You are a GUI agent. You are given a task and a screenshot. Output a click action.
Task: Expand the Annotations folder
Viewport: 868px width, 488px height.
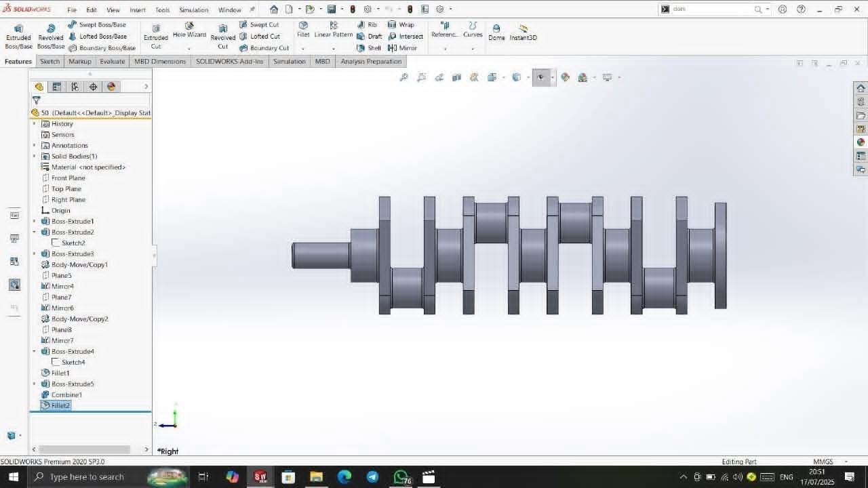[x=35, y=145]
